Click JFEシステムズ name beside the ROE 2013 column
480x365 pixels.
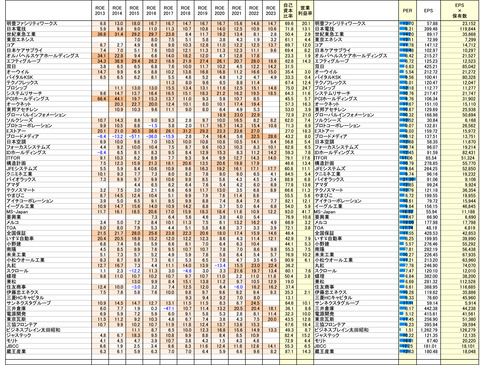point(22,169)
